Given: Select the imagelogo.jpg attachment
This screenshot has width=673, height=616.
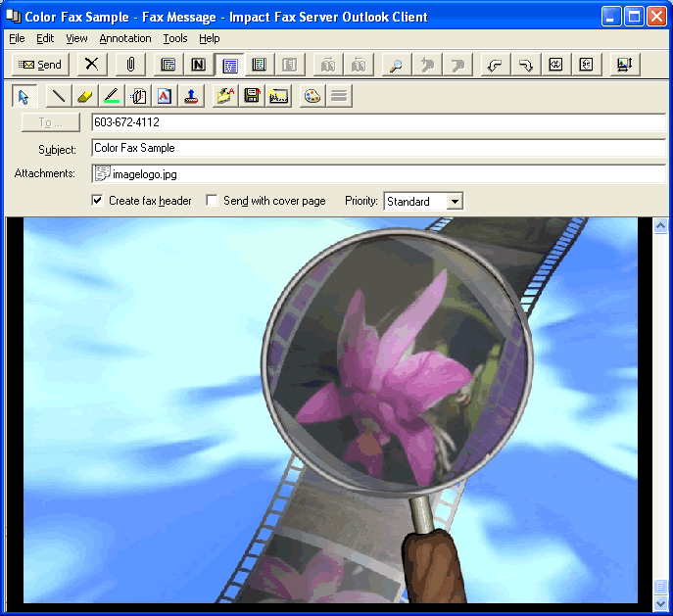Looking at the screenshot, I should (136, 174).
